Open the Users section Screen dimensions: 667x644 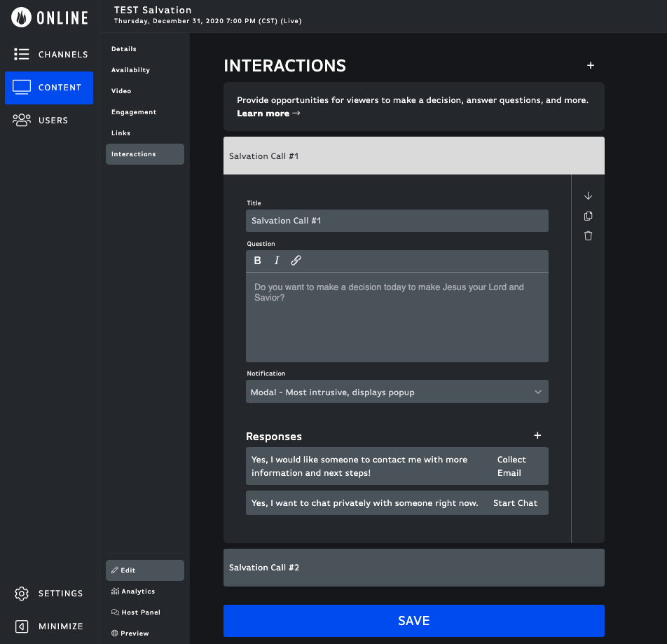(x=49, y=121)
